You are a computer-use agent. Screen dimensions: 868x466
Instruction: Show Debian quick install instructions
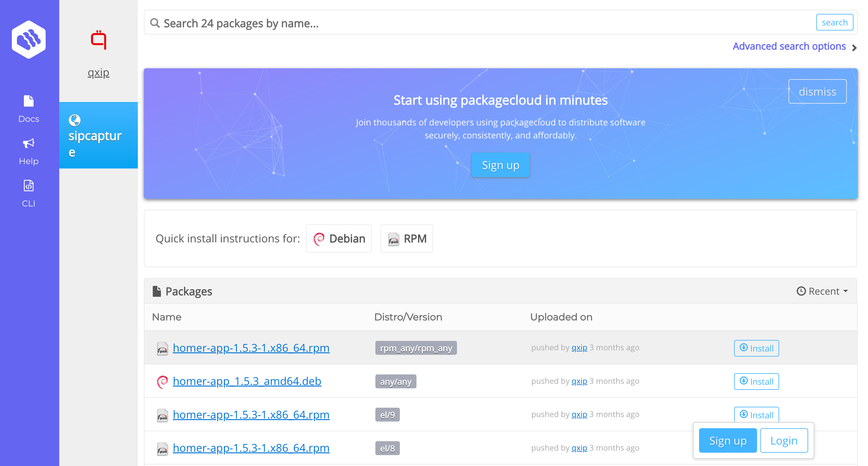[338, 238]
